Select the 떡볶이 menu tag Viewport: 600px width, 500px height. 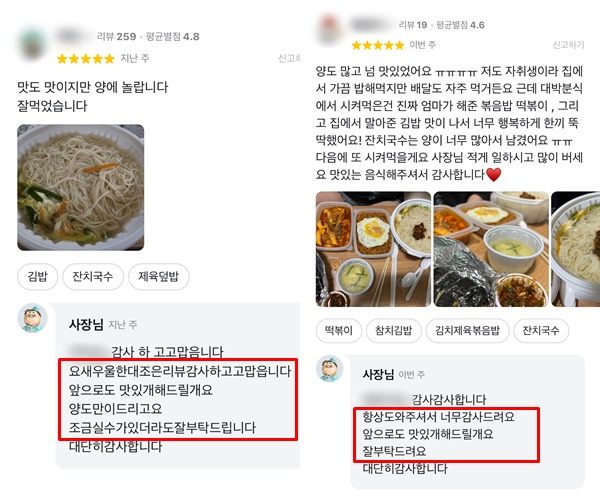pos(339,331)
